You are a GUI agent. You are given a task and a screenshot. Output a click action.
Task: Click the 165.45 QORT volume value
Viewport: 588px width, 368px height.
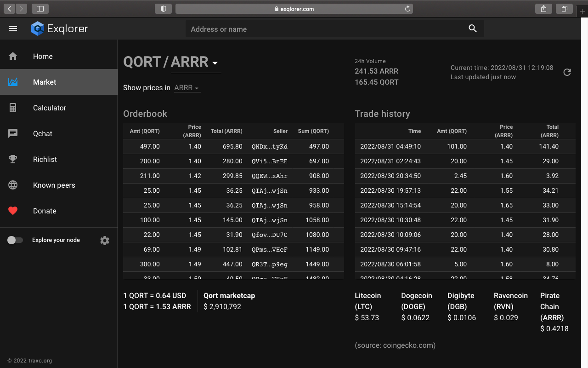click(x=376, y=82)
